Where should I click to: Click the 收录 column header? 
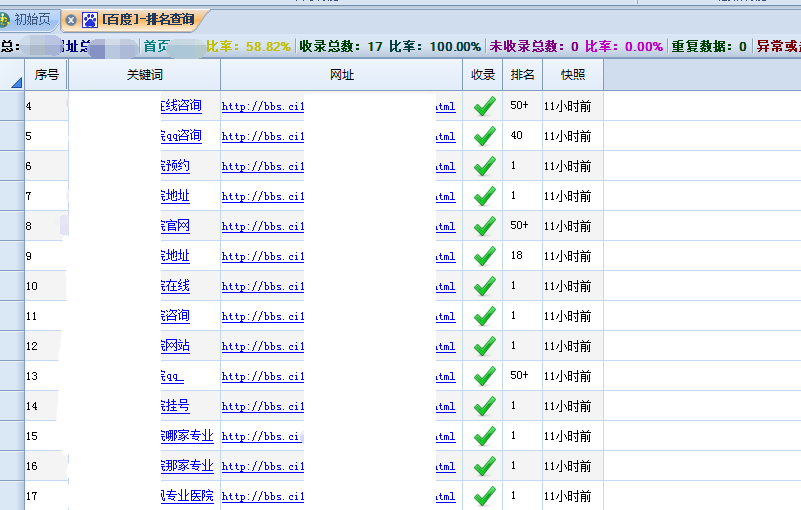[483, 75]
